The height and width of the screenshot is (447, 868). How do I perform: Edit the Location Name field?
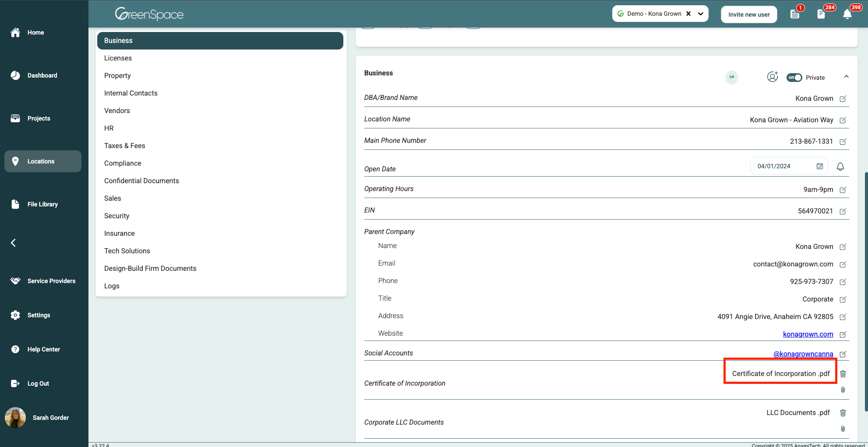pos(843,120)
